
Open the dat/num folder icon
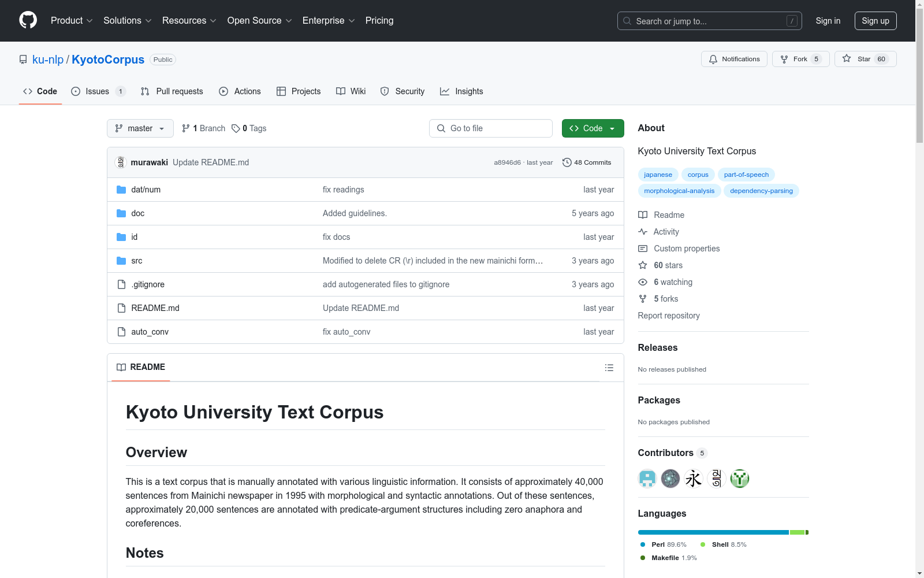[121, 190]
